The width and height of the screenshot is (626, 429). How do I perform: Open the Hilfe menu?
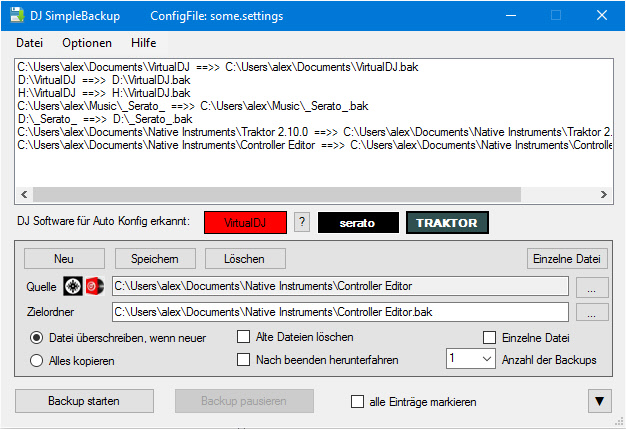143,43
